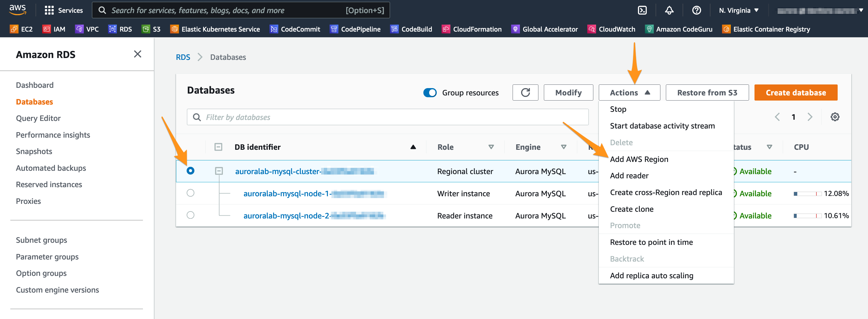Open table preferences gear icon
Image resolution: width=868 pixels, height=319 pixels.
835,117
